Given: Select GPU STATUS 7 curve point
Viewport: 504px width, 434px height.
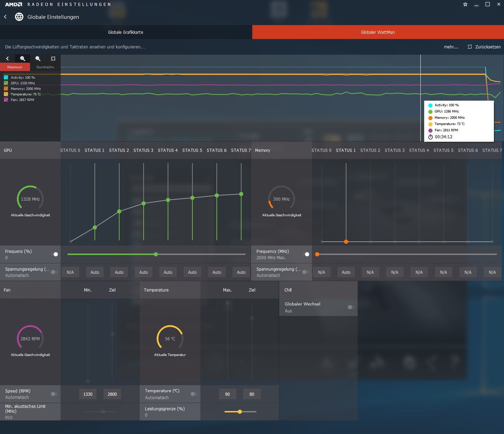Looking at the screenshot, I should 241,194.
